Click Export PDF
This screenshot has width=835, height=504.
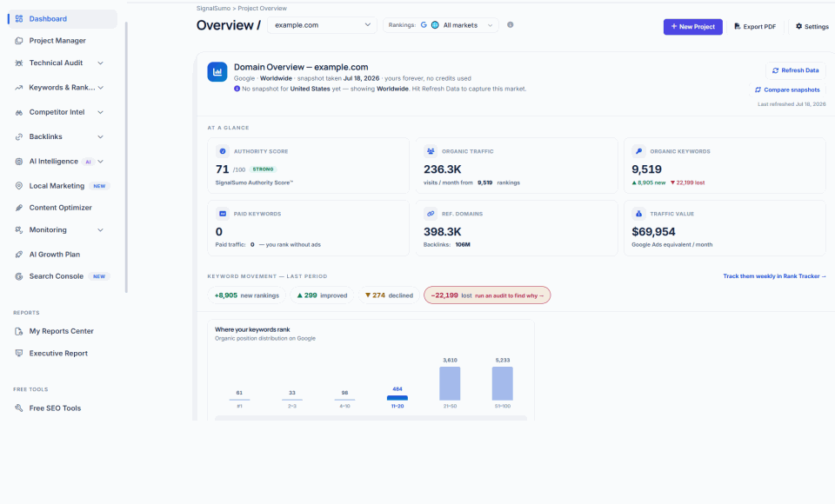click(755, 27)
